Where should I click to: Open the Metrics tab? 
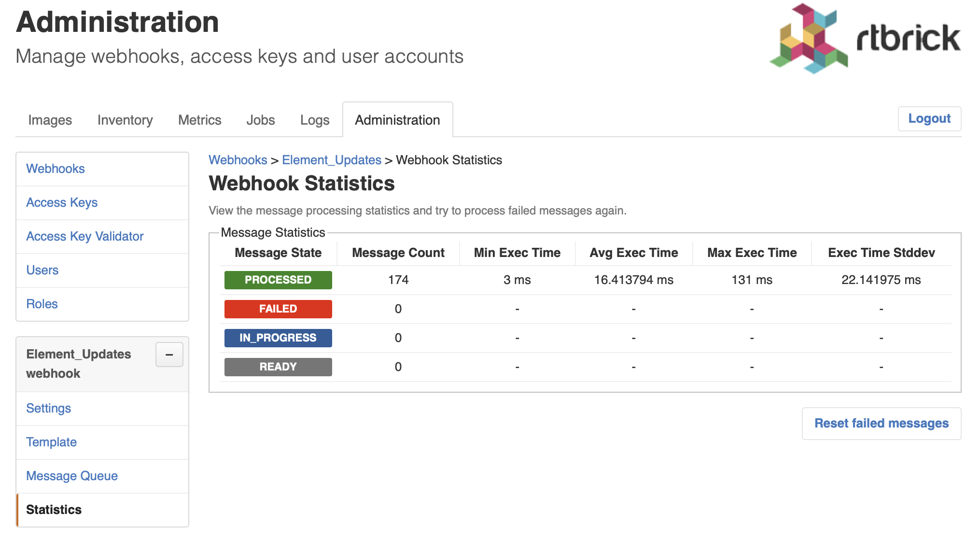[x=199, y=120]
